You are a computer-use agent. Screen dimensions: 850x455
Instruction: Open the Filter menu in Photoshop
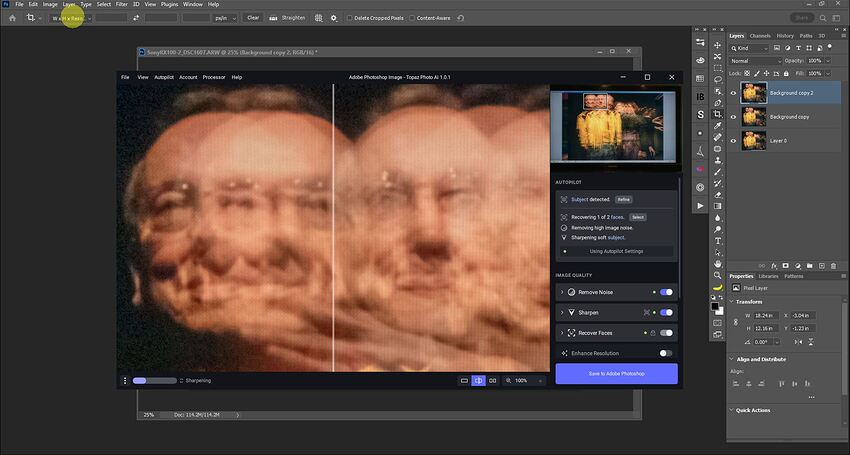tap(121, 4)
